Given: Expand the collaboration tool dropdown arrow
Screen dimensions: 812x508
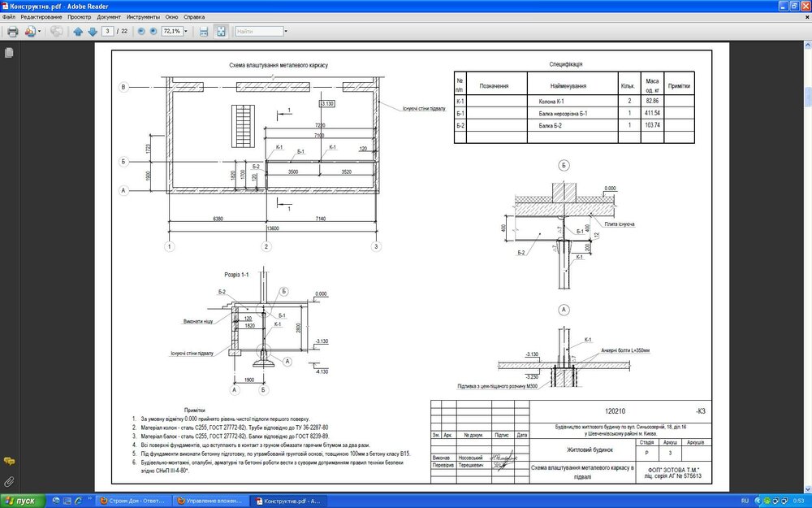Looking at the screenshot, I should click(40, 32).
